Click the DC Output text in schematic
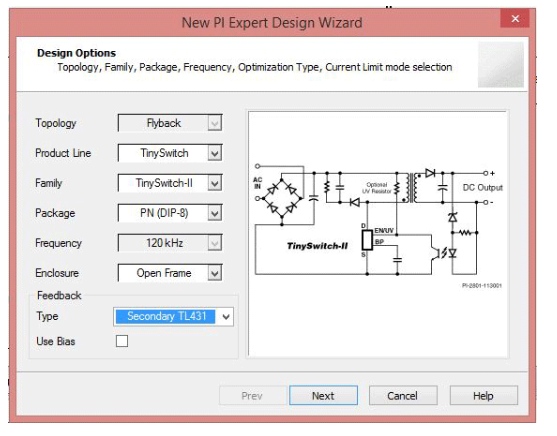Image resolution: width=557 pixels, height=436 pixels. [482, 188]
